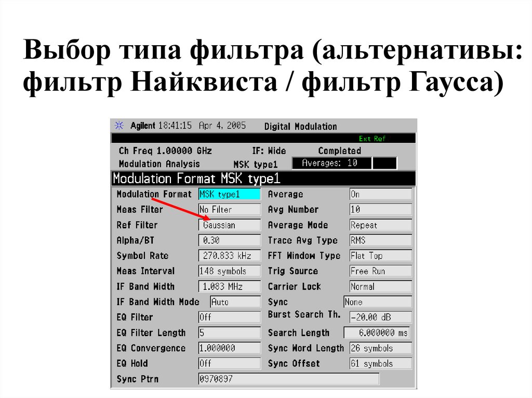Screen dimensions: 532x398
Task: Click the Ext Ref status indicator
Action: click(x=372, y=139)
